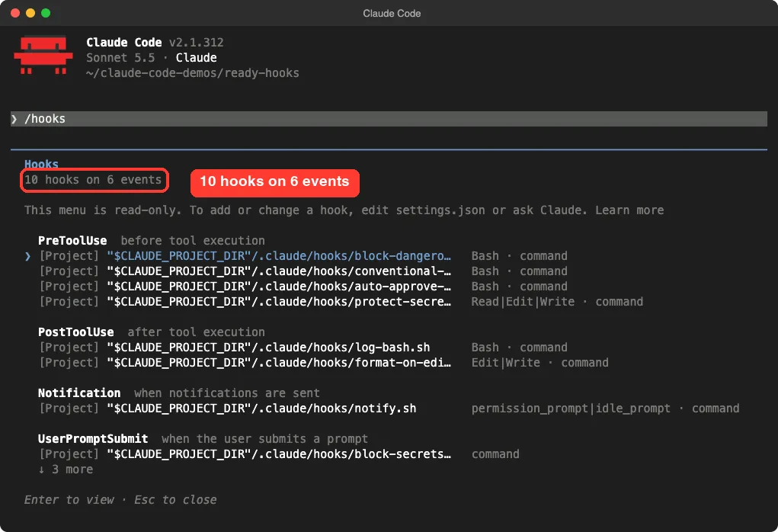778x532 pixels.
Task: Close the window with the red button
Action: (15, 13)
